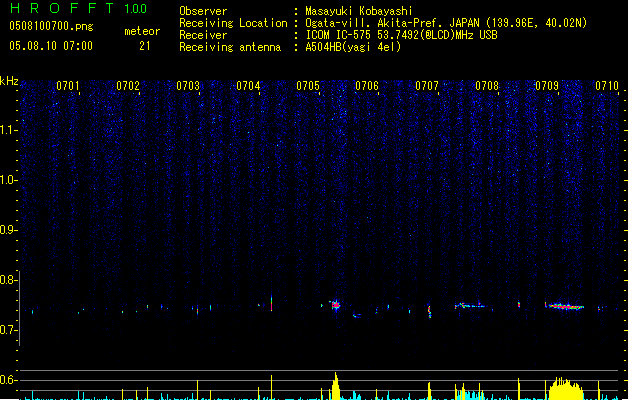This screenshot has width=629, height=400.
Task: Click the date stamp 05.08.10 07:00
Action: 51,46
